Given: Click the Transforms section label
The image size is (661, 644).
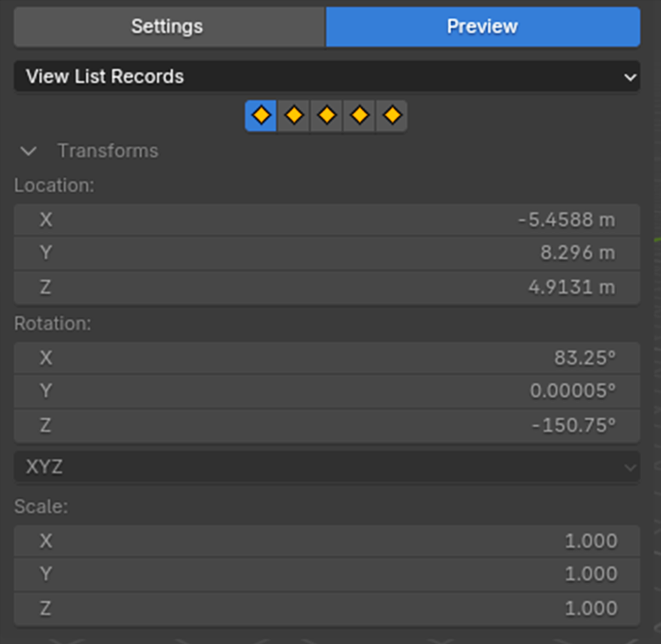Looking at the screenshot, I should pyautogui.click(x=108, y=151).
